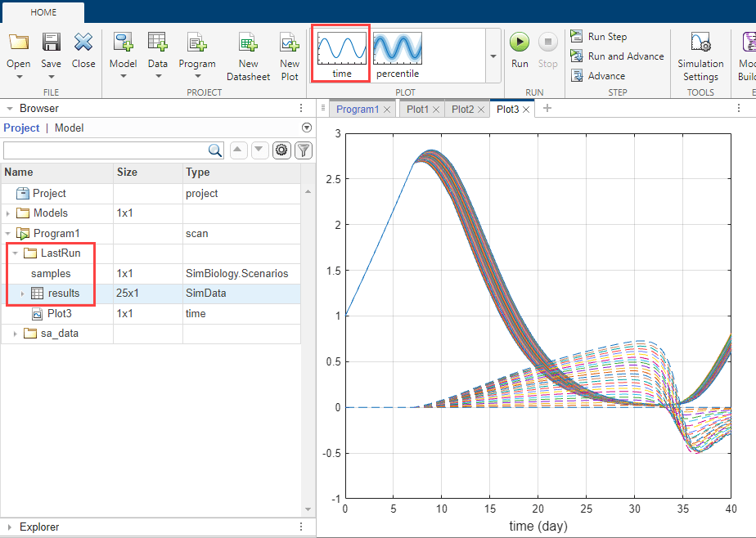Open browser search settings gear
756x538 pixels.
(x=281, y=150)
